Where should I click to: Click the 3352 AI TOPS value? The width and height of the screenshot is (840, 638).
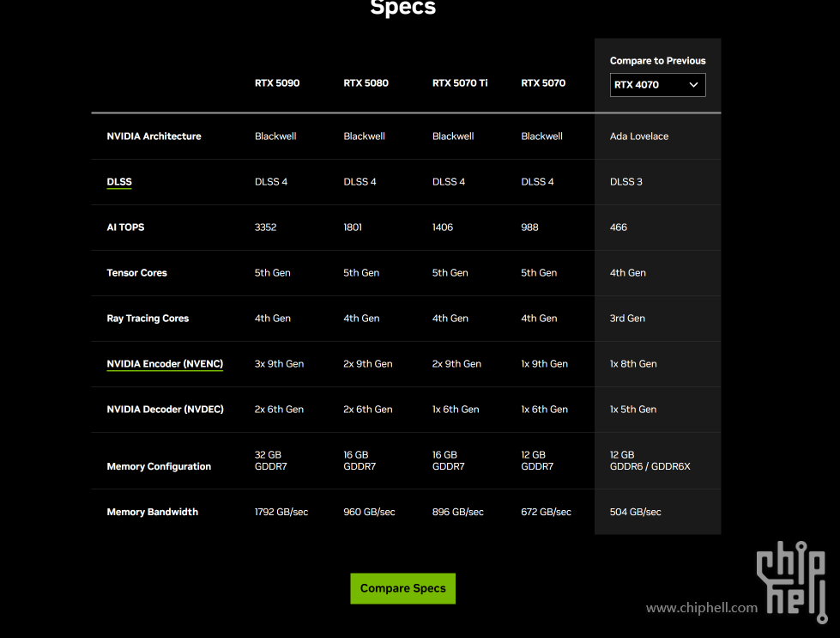click(265, 228)
